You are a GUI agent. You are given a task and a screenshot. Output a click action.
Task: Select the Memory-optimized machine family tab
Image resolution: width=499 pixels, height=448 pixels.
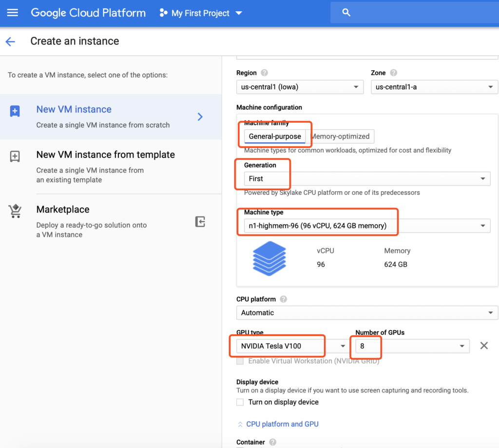point(340,136)
